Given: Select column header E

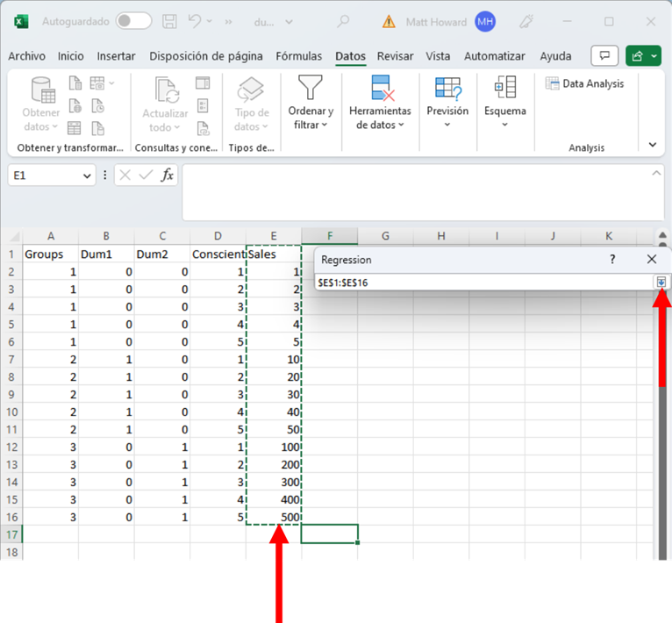Looking at the screenshot, I should coord(274,236).
